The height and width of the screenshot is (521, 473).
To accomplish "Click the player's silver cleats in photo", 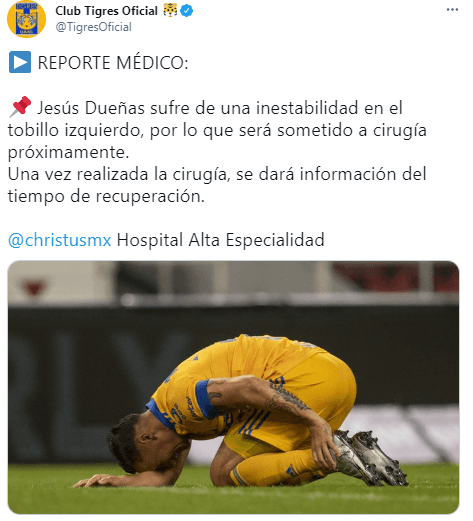I will [x=370, y=458].
